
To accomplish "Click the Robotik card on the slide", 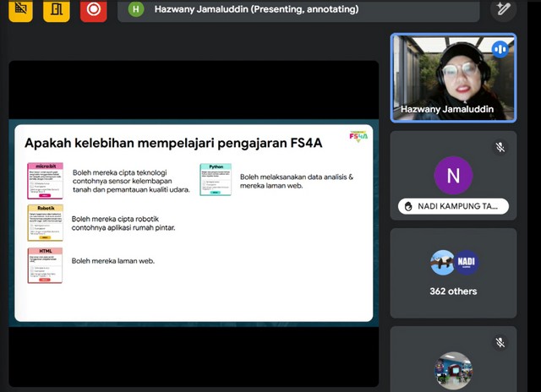I will point(45,222).
